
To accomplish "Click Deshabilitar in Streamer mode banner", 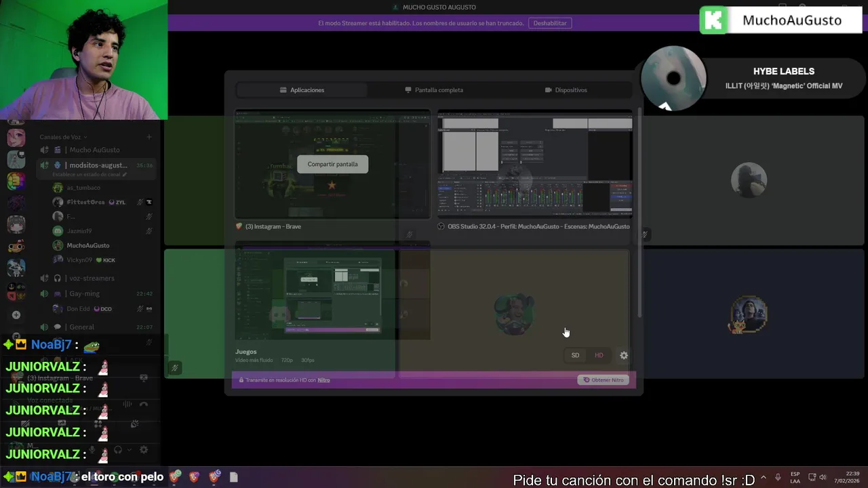I will 550,23.
